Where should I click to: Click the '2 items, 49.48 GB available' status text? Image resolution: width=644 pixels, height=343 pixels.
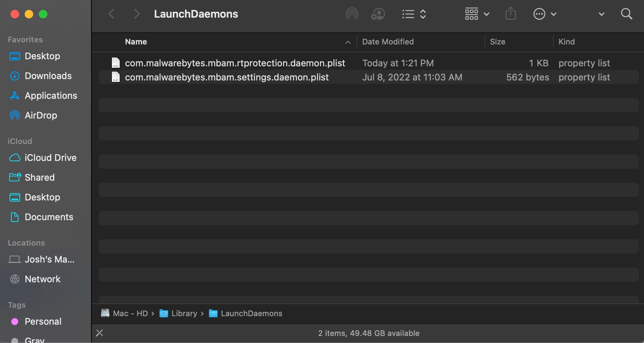tap(369, 333)
